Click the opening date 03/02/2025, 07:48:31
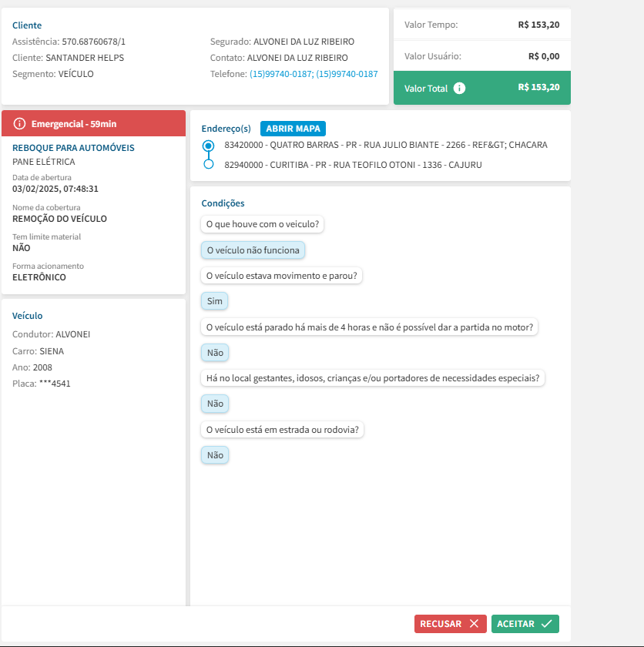 pyautogui.click(x=55, y=189)
